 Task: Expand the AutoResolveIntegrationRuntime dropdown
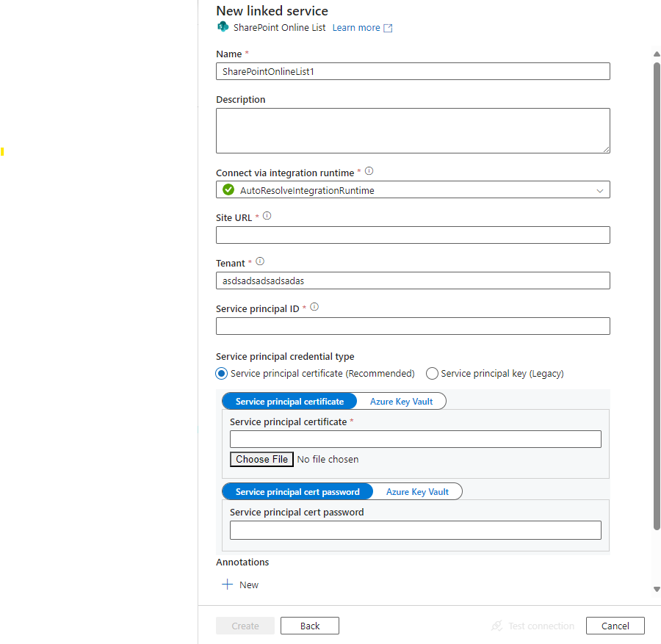tap(413, 189)
